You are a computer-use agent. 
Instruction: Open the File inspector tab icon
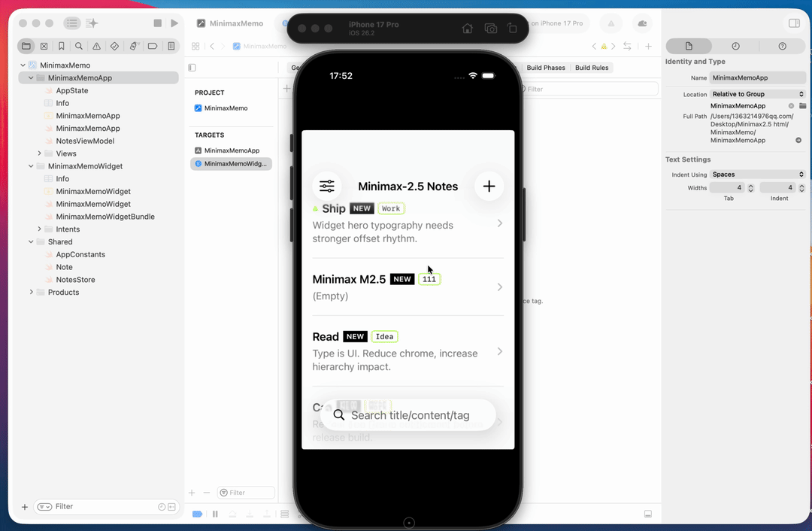[689, 46]
